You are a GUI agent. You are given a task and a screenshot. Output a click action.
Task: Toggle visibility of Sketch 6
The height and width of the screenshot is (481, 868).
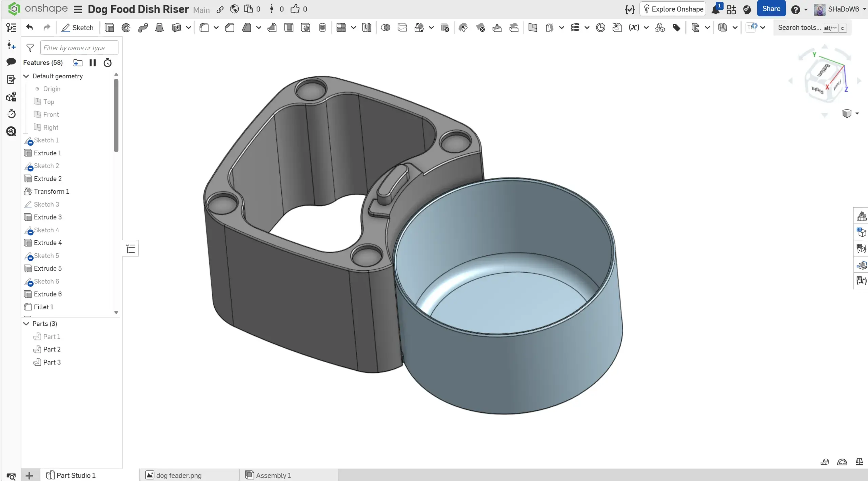coord(28,282)
